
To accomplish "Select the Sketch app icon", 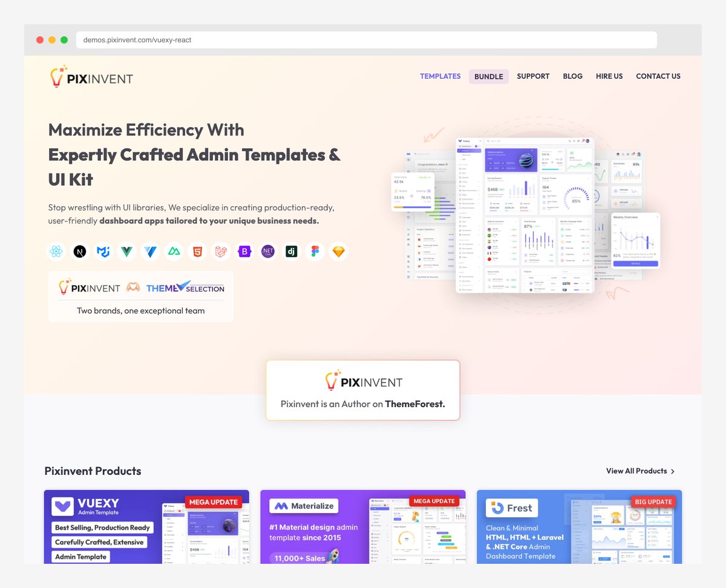I will [x=338, y=251].
